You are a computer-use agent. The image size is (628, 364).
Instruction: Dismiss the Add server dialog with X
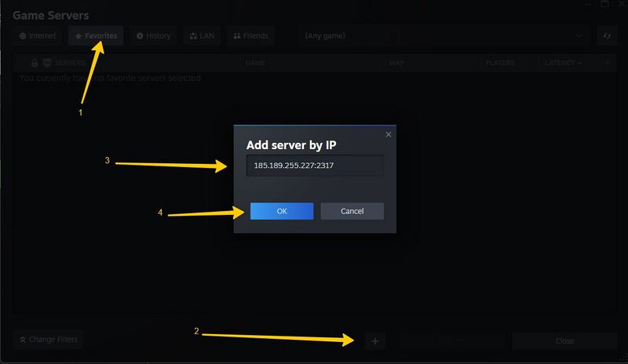pyautogui.click(x=388, y=135)
